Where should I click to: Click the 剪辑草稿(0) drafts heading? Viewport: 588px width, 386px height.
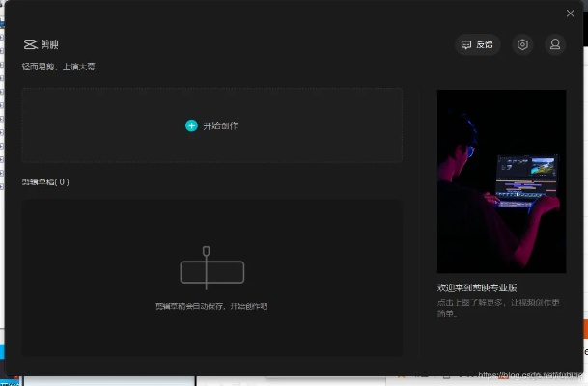45,181
